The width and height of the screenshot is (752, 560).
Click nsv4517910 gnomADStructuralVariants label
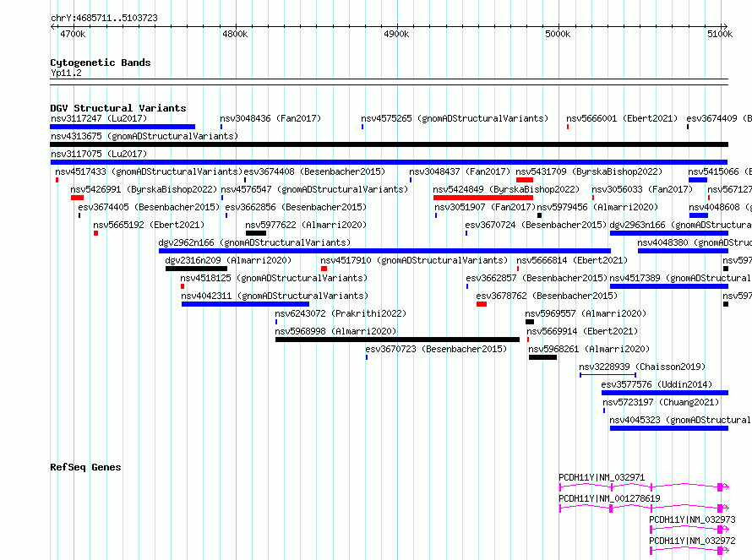pyautogui.click(x=414, y=260)
